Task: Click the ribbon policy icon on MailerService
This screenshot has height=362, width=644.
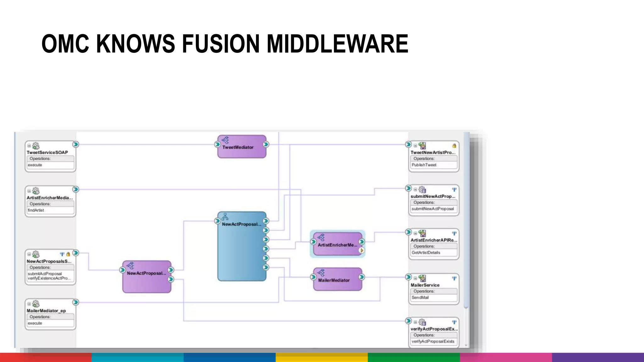Action: pos(454,278)
